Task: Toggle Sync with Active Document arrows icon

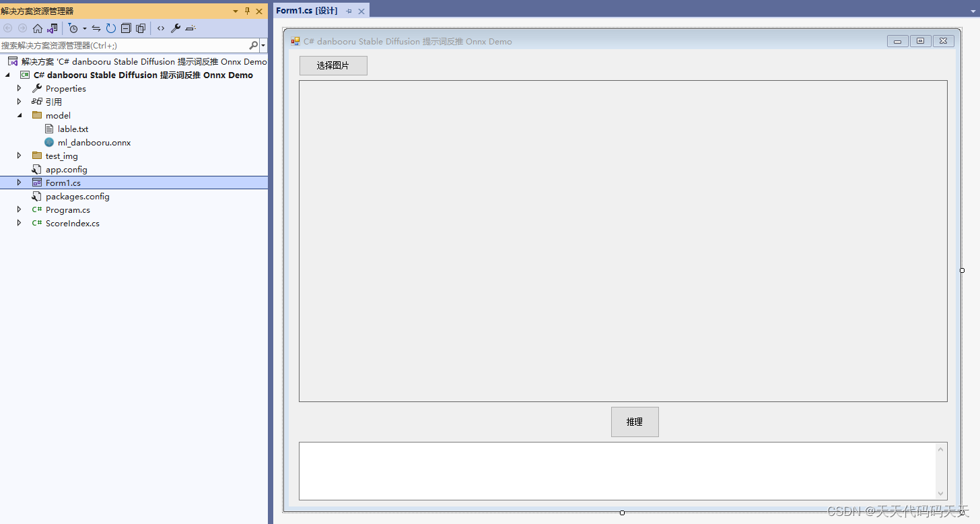Action: [x=96, y=28]
